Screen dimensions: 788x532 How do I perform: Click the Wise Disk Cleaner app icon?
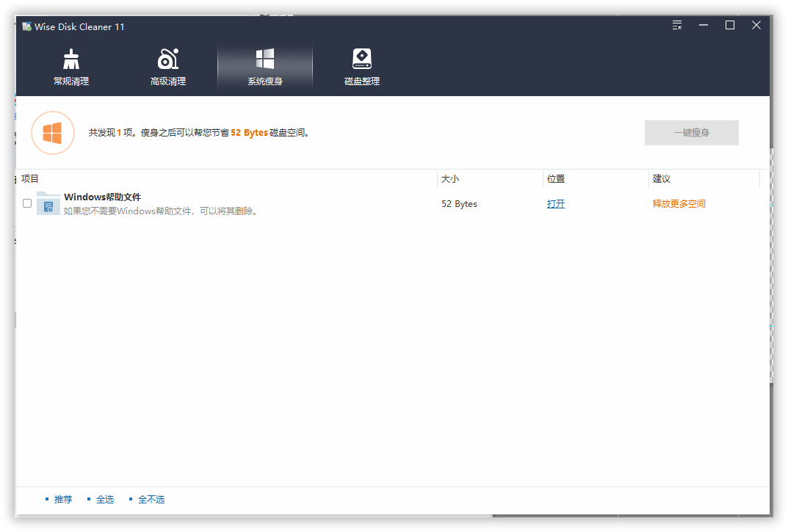pyautogui.click(x=26, y=26)
